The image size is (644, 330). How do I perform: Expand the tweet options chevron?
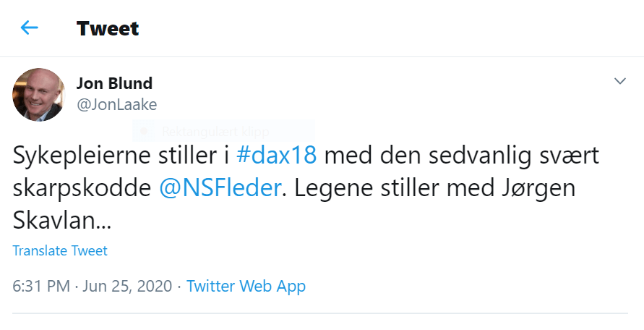coord(619,81)
